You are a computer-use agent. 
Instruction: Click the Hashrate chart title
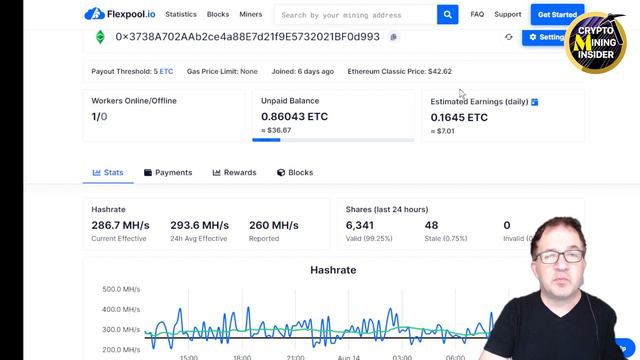coord(333,270)
